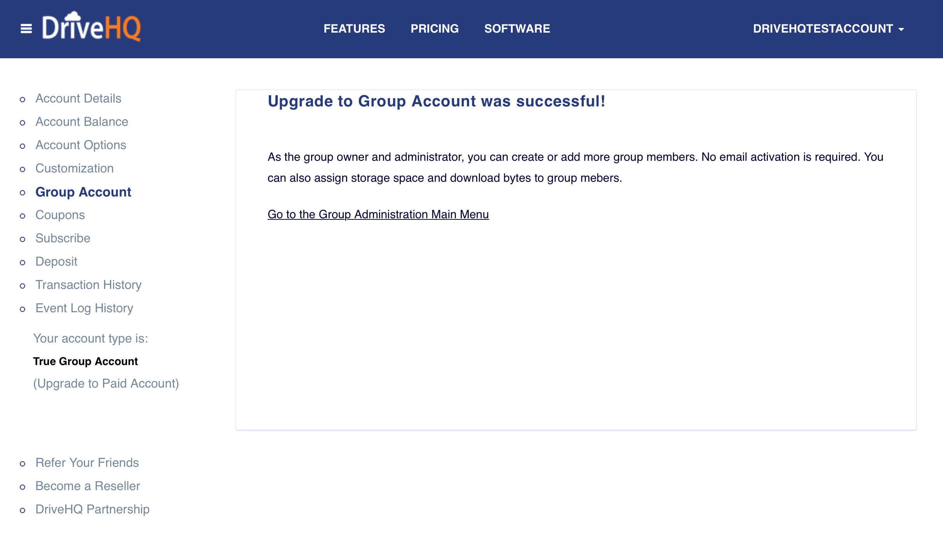The height and width of the screenshot is (560, 943).
Task: Open Account Balance page
Action: (82, 122)
